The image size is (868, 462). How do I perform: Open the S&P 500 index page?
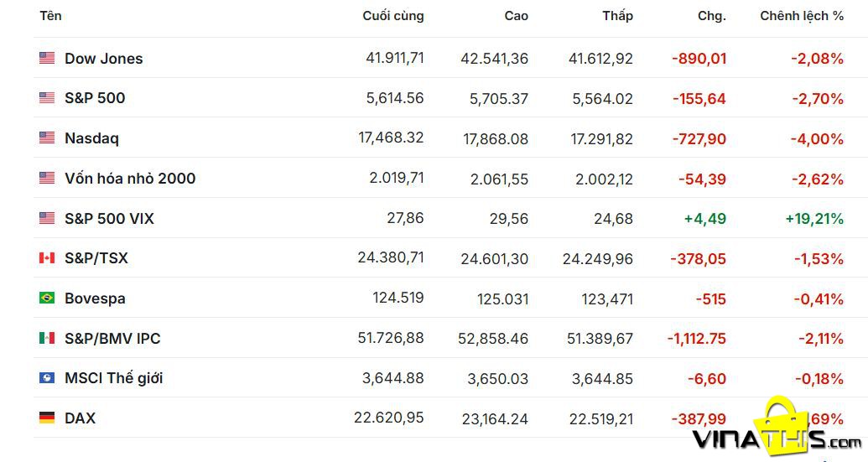click(x=95, y=98)
